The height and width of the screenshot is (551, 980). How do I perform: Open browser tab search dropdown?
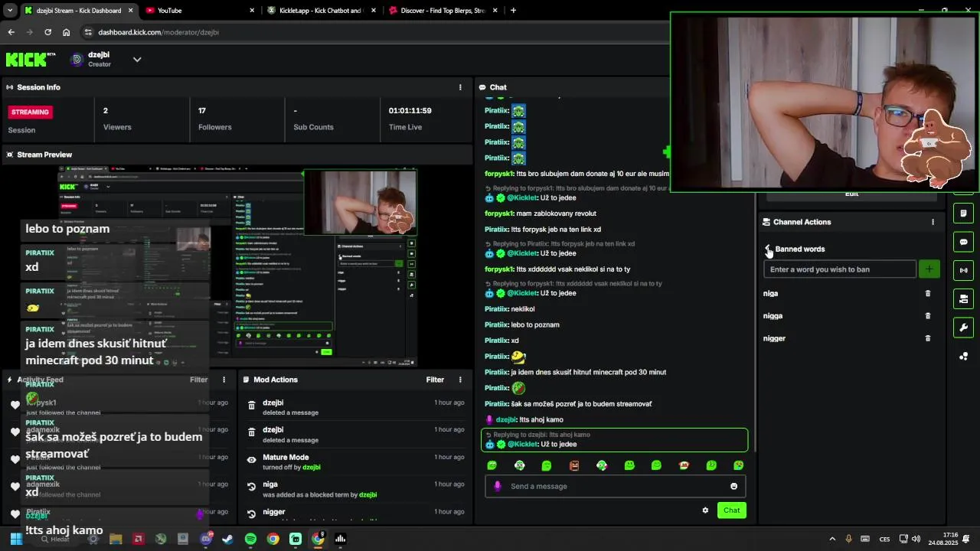pos(10,11)
